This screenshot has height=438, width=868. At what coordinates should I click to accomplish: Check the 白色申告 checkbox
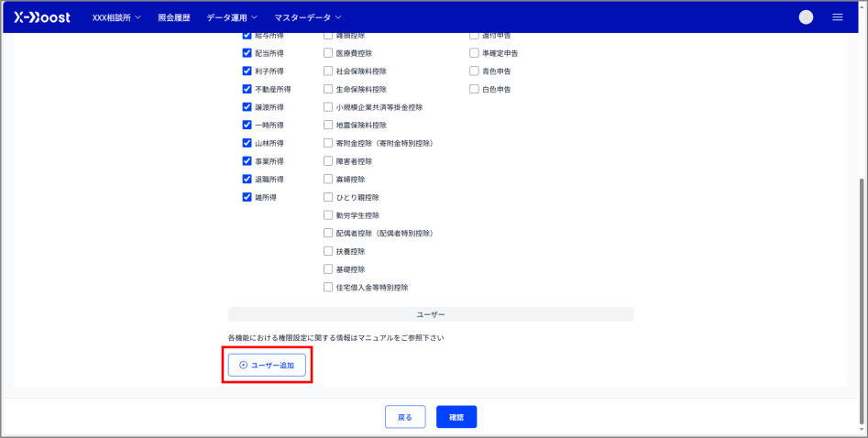(x=475, y=89)
